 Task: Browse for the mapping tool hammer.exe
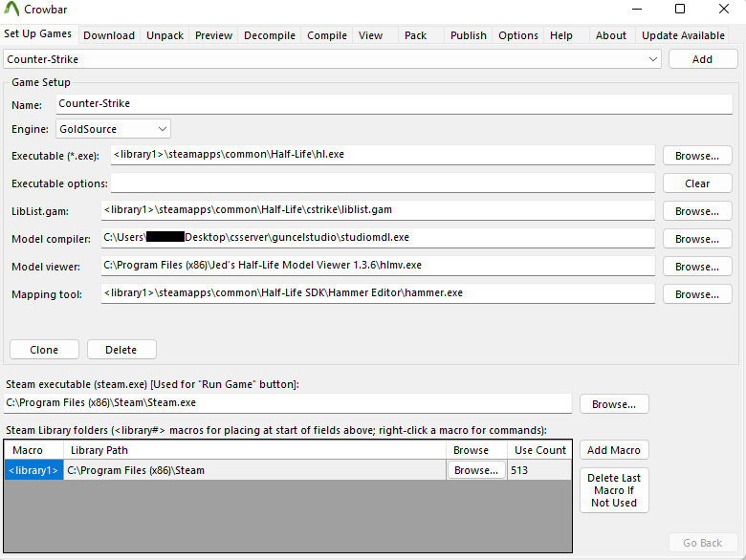pyautogui.click(x=697, y=294)
